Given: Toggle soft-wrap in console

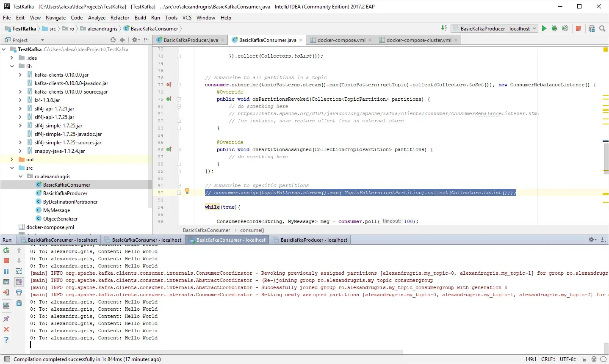Looking at the screenshot, I should (x=19, y=271).
